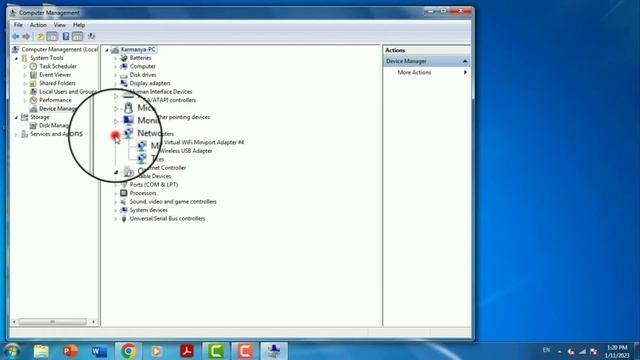The image size is (640, 360).
Task: Select Disk Management in the tree
Action: tap(50, 126)
